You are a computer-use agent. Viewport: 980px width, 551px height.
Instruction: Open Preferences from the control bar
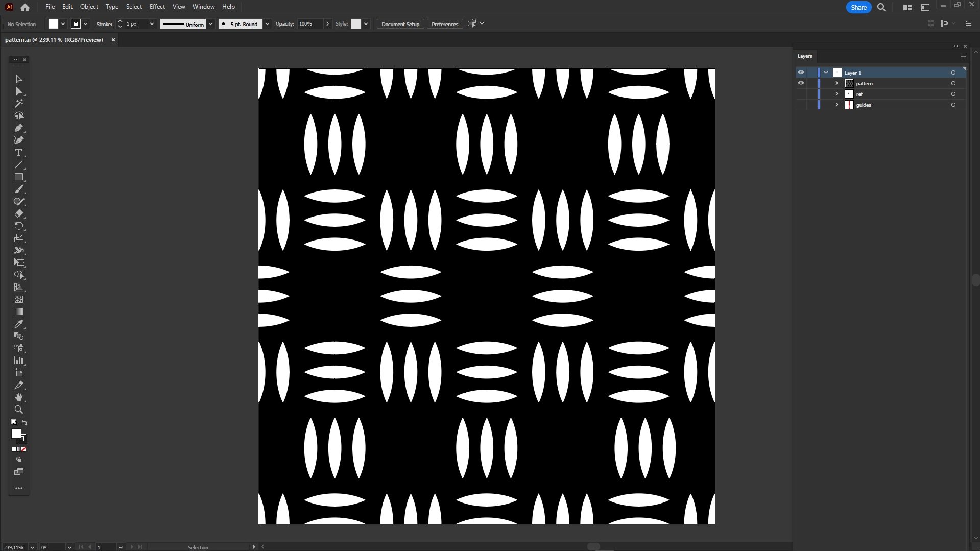pos(444,24)
